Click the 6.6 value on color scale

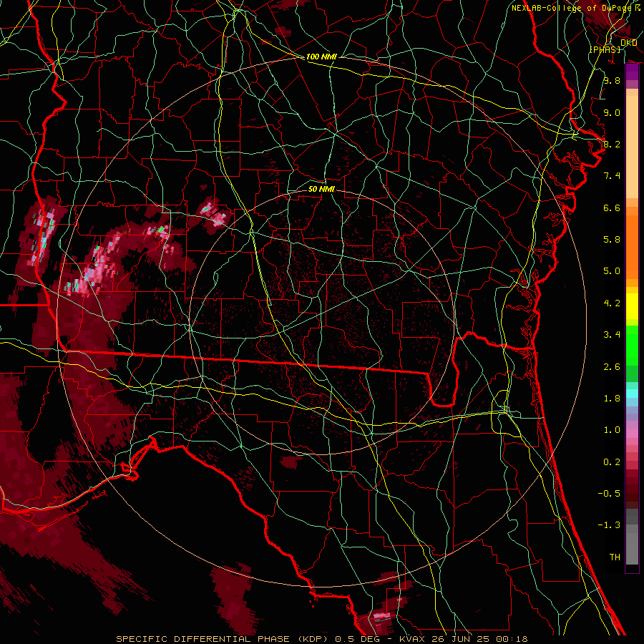tap(612, 208)
